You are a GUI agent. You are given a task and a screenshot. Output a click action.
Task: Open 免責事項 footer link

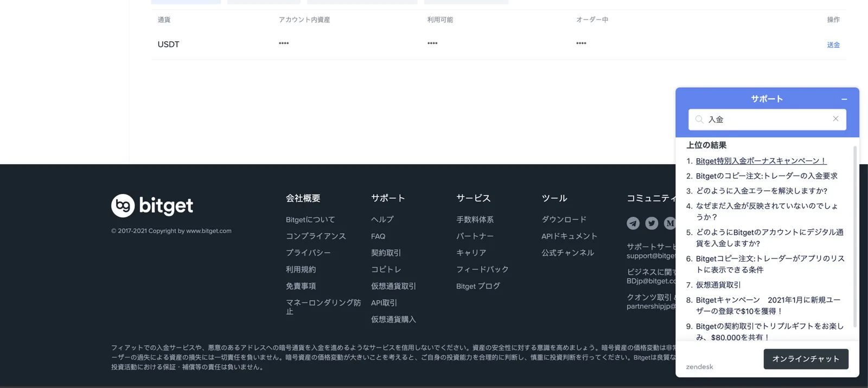click(301, 286)
